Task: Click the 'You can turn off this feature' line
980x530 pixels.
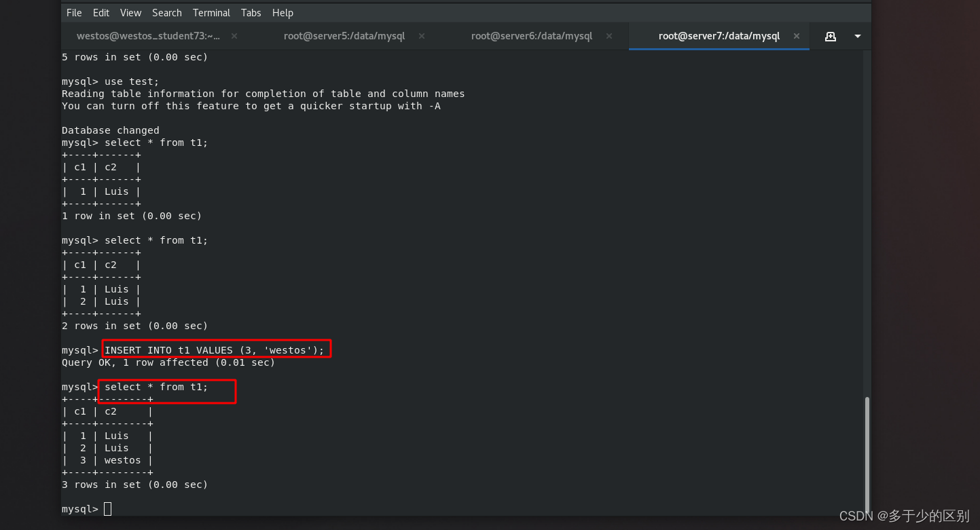Action: [251, 106]
